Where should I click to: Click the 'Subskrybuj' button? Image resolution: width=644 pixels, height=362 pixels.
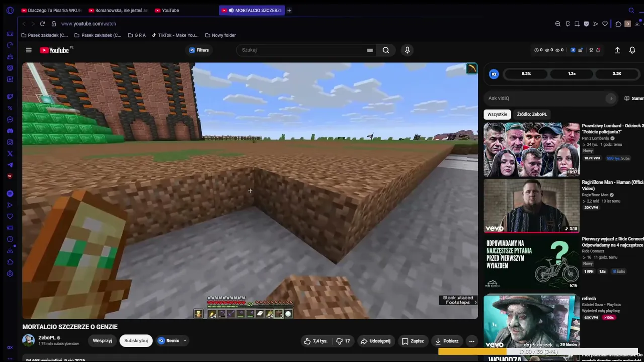point(136,341)
